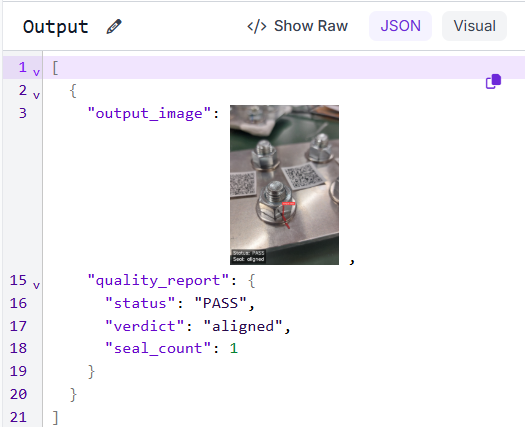
Task: Switch to the JSON view tab
Action: [x=400, y=26]
